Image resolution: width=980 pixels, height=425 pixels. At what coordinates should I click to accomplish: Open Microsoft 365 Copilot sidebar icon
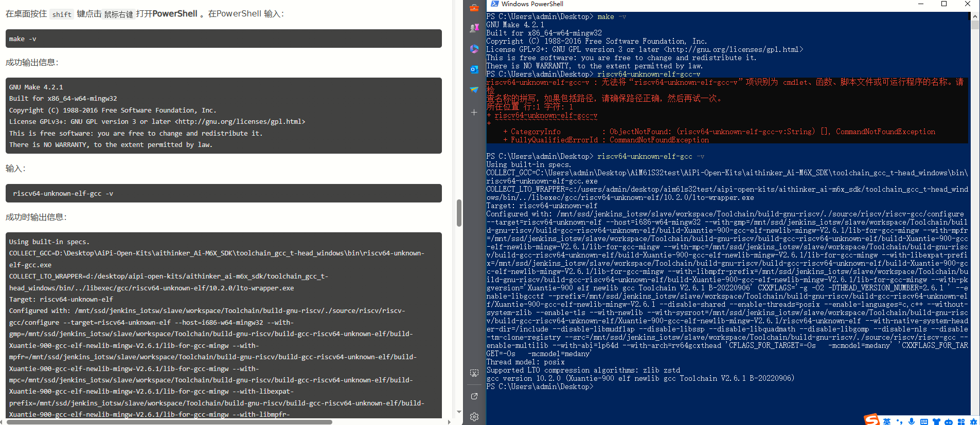tap(474, 49)
